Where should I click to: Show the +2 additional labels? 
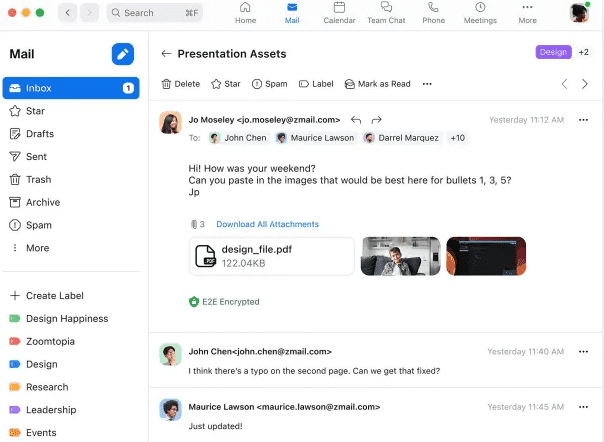click(584, 52)
